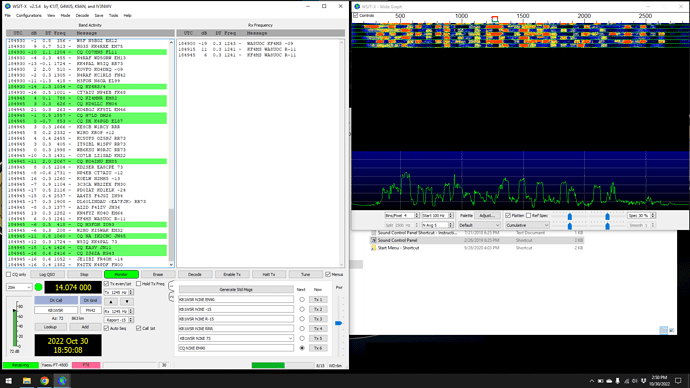Show hidden system tray icons
The width and height of the screenshot is (690, 388).
point(592,381)
